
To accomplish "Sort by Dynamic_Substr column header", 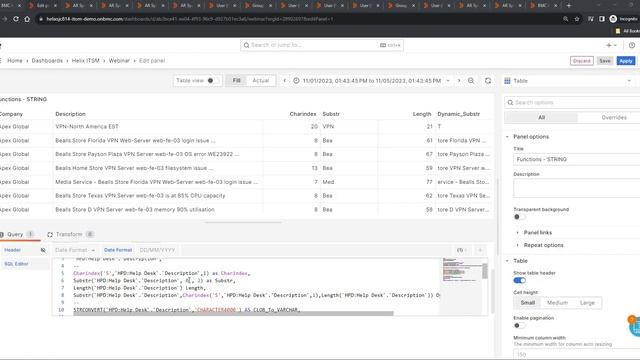I will [x=458, y=114].
